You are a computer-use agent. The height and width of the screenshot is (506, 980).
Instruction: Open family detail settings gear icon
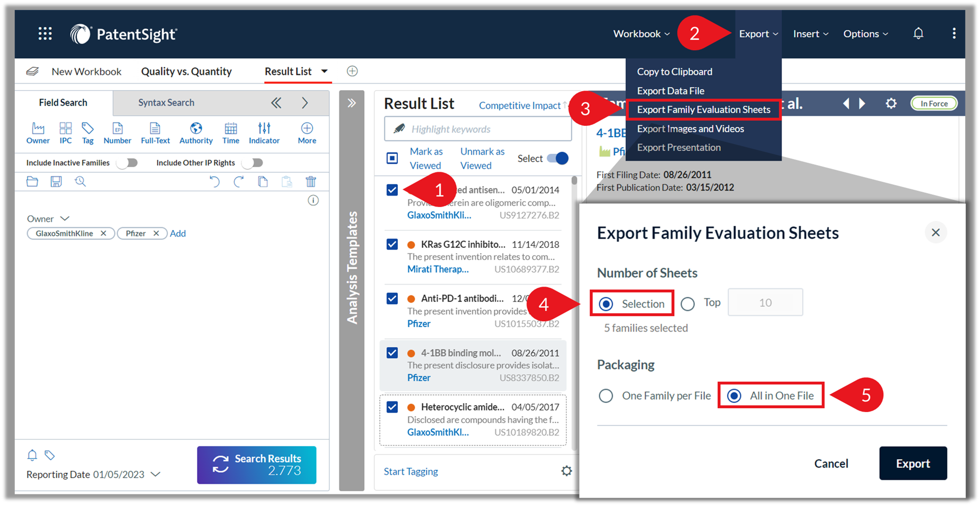(x=891, y=103)
